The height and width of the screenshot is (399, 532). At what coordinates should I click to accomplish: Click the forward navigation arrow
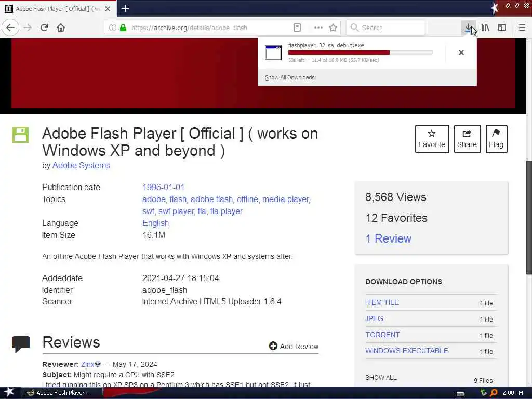(28, 28)
